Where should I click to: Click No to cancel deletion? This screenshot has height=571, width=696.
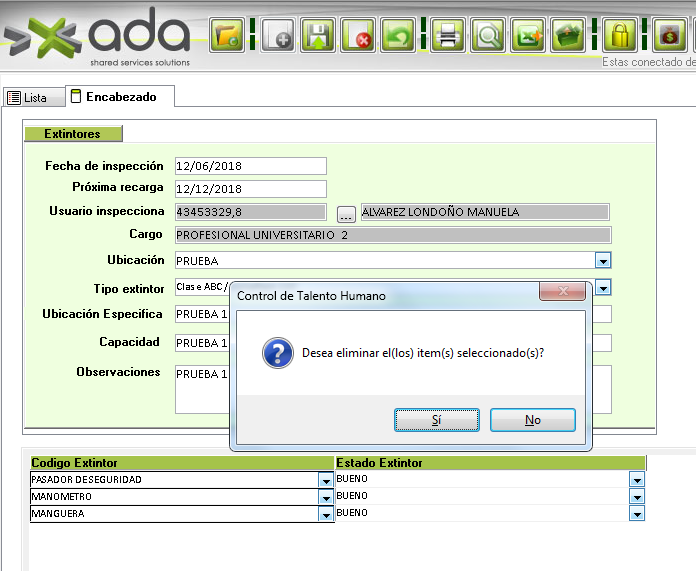pyautogui.click(x=532, y=420)
